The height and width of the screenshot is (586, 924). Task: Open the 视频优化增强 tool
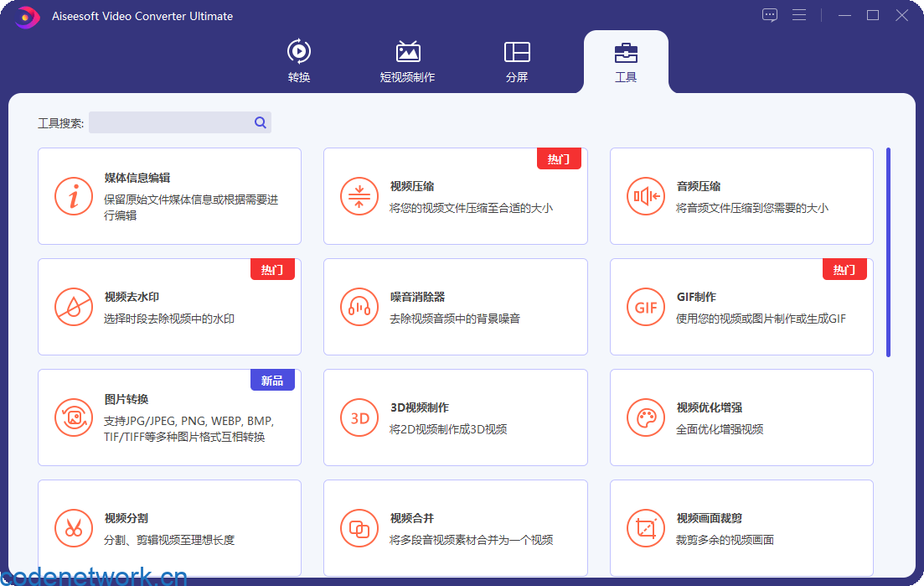point(741,417)
